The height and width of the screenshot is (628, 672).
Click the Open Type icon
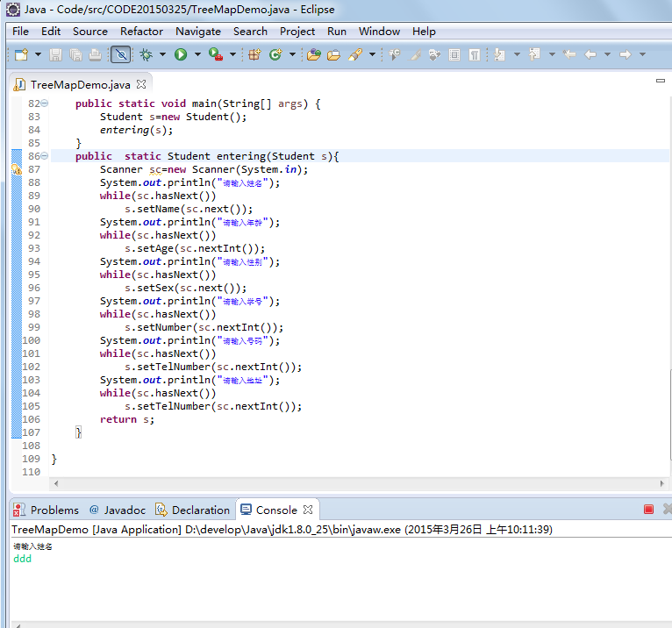314,55
